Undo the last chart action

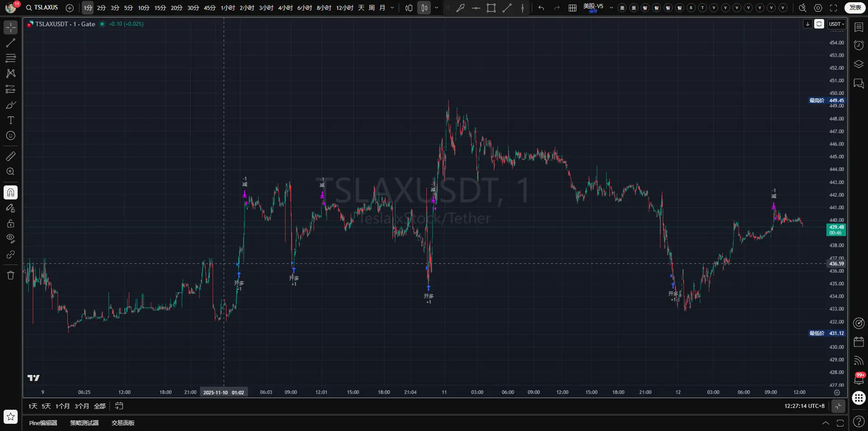click(541, 8)
